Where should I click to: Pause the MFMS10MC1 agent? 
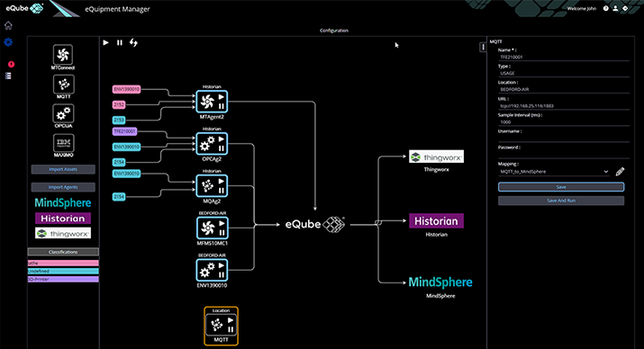tap(222, 233)
